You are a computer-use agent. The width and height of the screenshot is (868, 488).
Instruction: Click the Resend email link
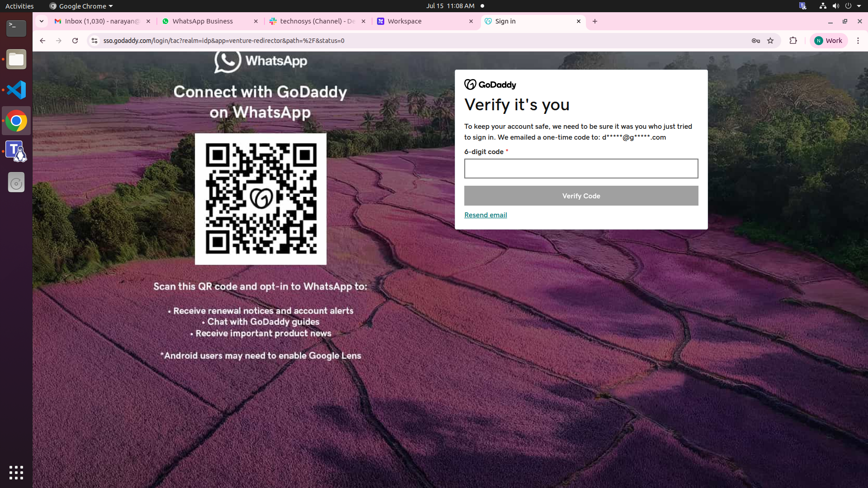pyautogui.click(x=486, y=215)
